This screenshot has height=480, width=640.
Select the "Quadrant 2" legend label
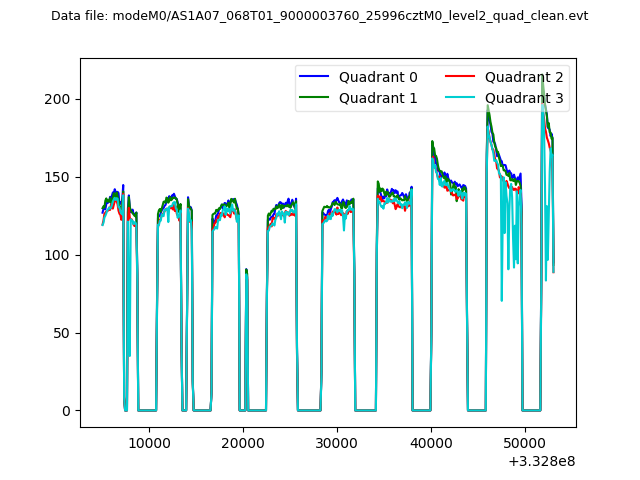click(524, 77)
